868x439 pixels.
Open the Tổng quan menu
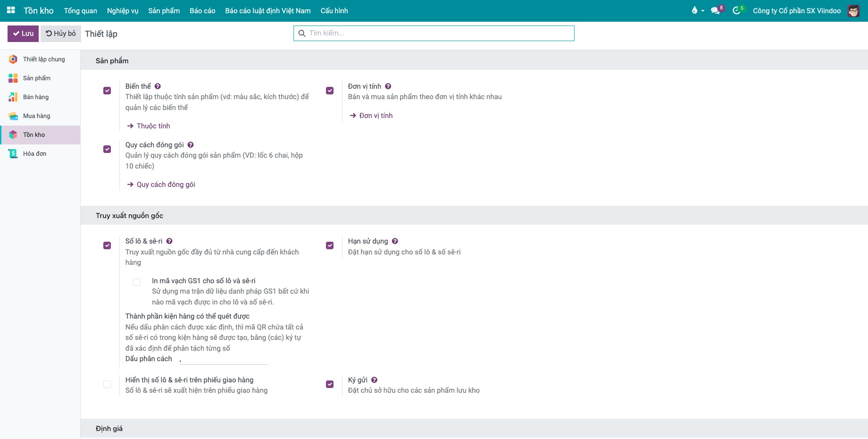81,10
